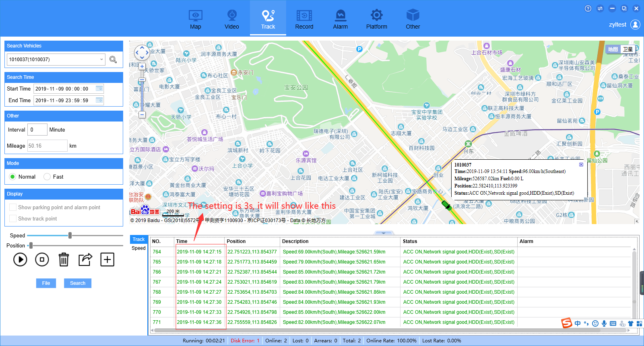Click the plus add icon
The image size is (644, 346).
[x=107, y=259]
